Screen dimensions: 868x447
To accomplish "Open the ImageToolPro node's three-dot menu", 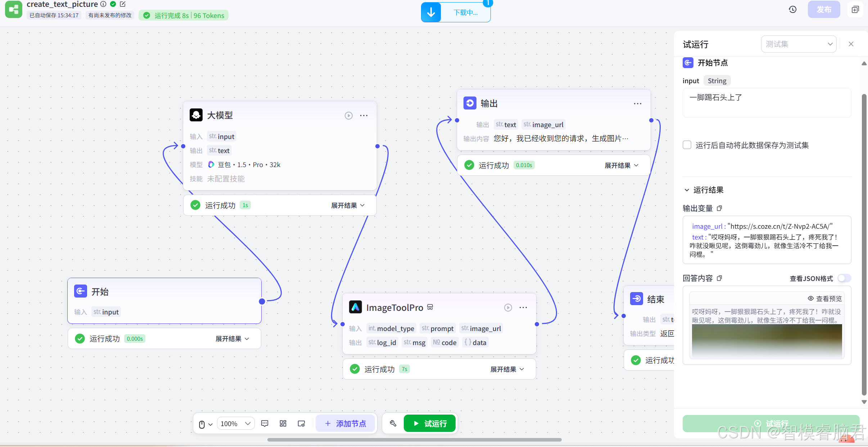I will pos(523,308).
